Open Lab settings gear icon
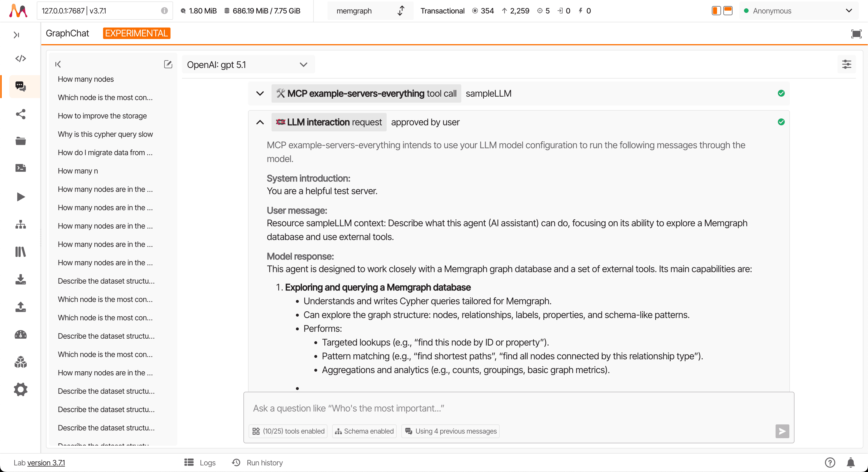This screenshot has width=868, height=472. click(21, 389)
